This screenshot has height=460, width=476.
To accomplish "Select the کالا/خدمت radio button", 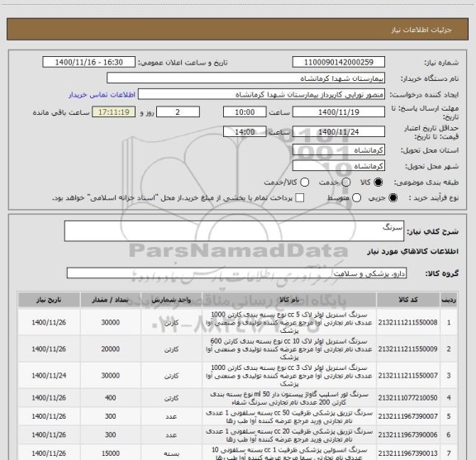I will [304, 183].
